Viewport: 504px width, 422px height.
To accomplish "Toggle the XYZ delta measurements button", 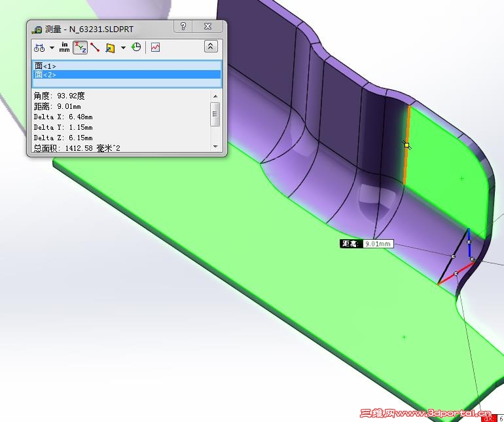I will click(80, 48).
